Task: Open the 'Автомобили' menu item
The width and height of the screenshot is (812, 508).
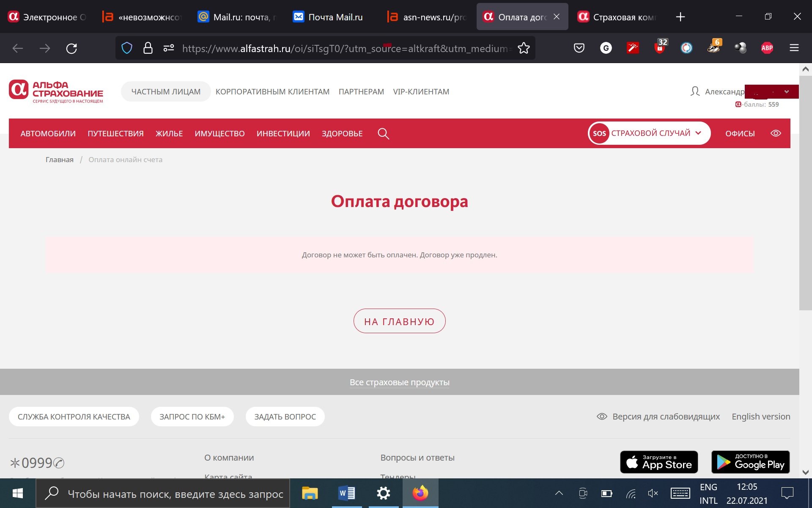Action: click(48, 134)
